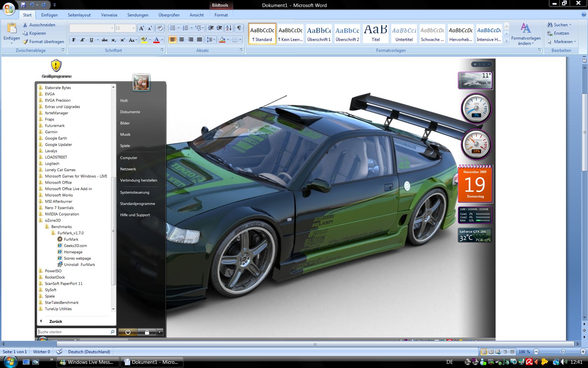Adjust the zoom slider handle
This screenshot has width=588, height=368.
563,352
